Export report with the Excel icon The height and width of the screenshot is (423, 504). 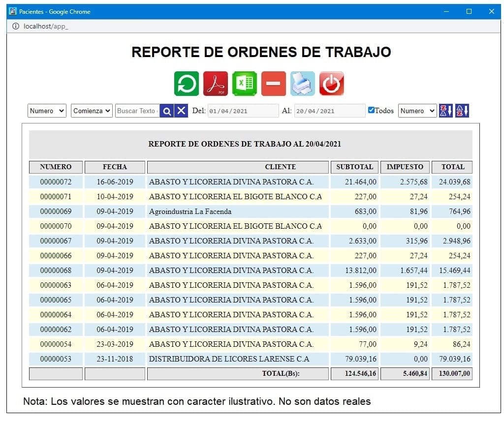(245, 84)
